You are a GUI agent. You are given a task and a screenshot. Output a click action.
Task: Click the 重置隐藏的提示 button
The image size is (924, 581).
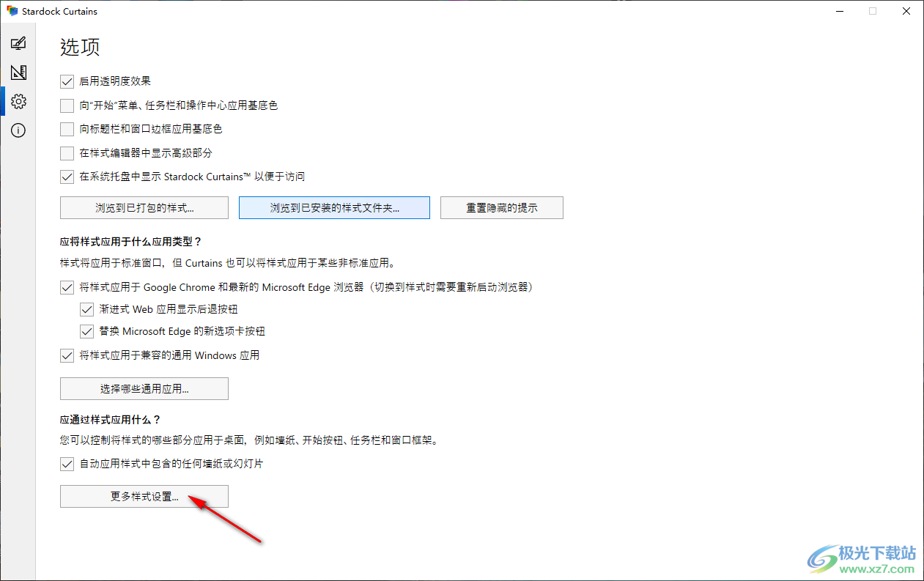(502, 207)
